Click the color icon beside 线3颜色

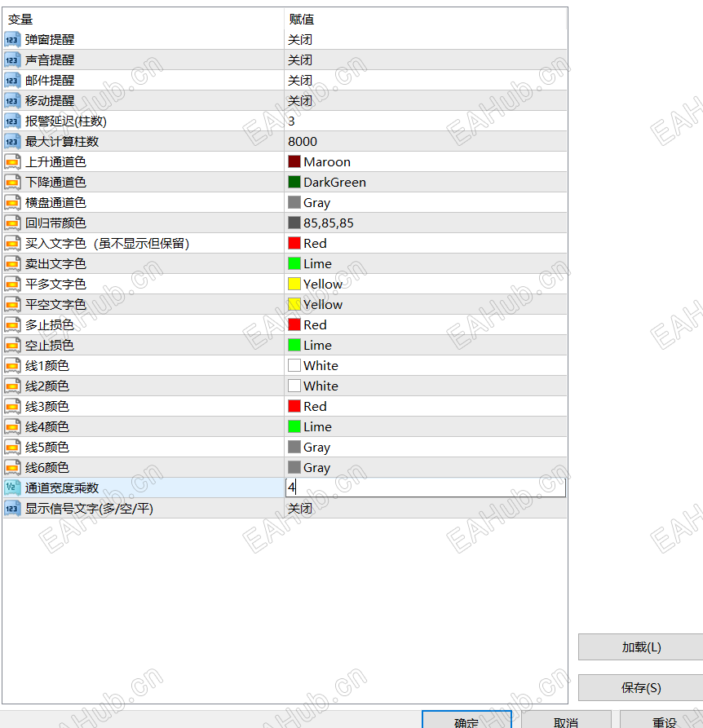point(12,407)
